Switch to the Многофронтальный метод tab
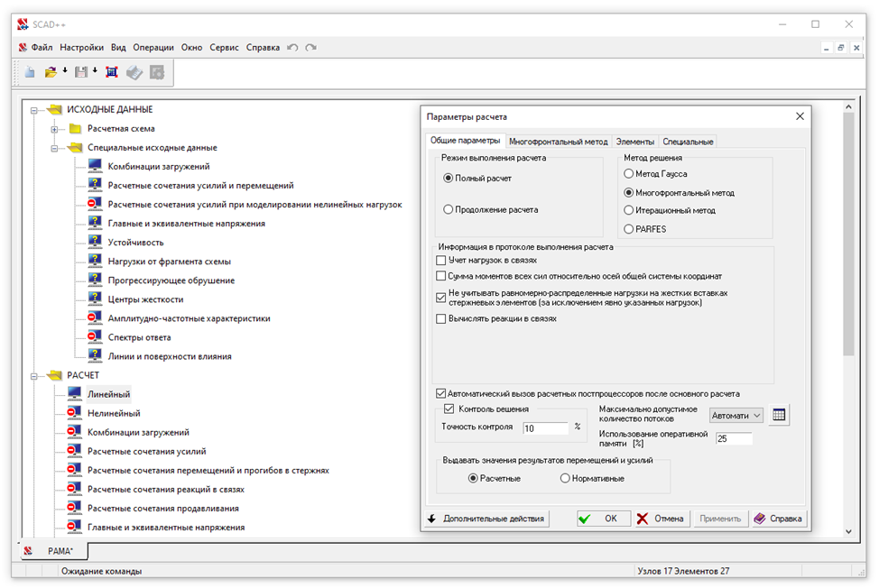879x588 pixels. [x=559, y=142]
